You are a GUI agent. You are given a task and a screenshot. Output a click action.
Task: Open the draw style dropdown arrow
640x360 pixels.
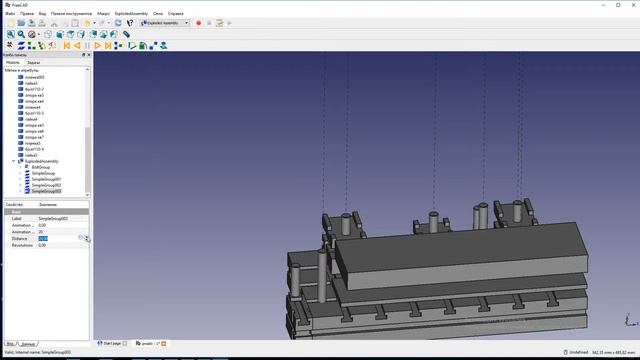click(x=38, y=35)
